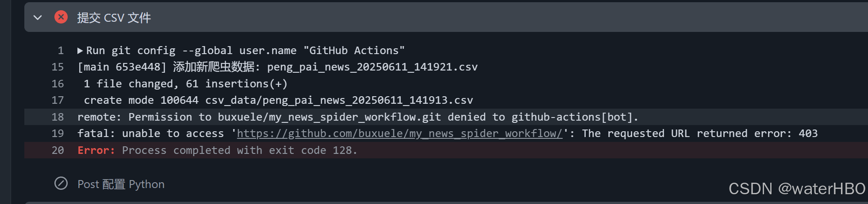Image resolution: width=868 pixels, height=204 pixels.
Task: Select log line number 19
Action: (x=58, y=133)
